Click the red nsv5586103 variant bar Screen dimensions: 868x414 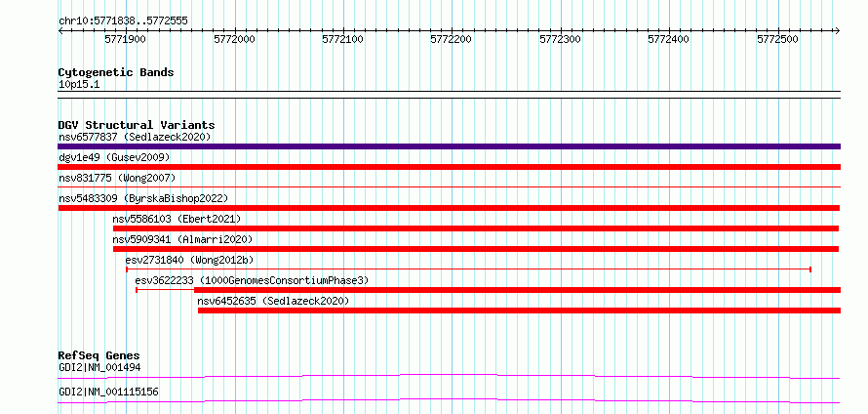[x=476, y=228]
